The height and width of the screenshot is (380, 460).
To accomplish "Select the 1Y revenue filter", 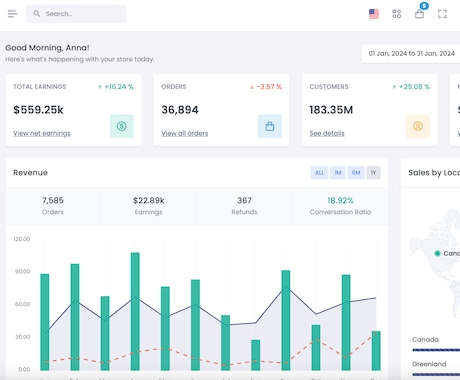I will coord(373,173).
